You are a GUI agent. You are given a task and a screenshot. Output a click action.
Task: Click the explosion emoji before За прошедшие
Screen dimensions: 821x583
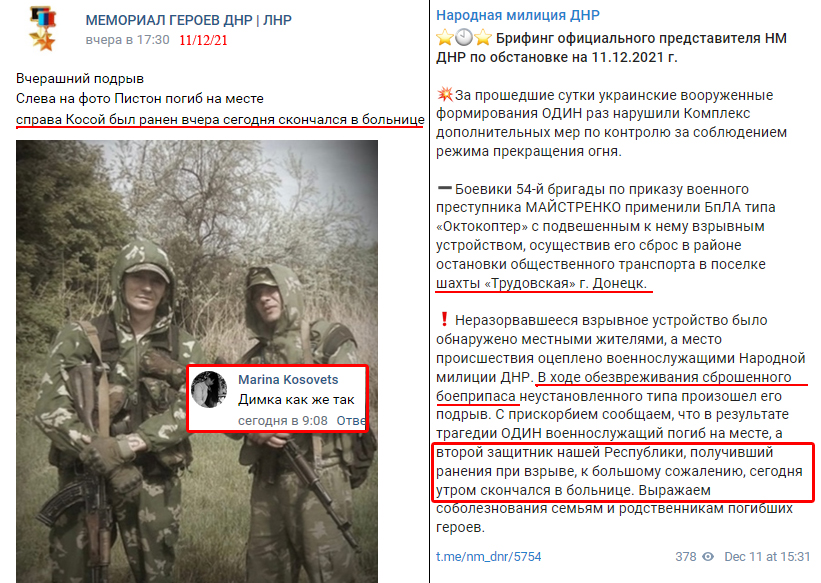[x=445, y=95]
